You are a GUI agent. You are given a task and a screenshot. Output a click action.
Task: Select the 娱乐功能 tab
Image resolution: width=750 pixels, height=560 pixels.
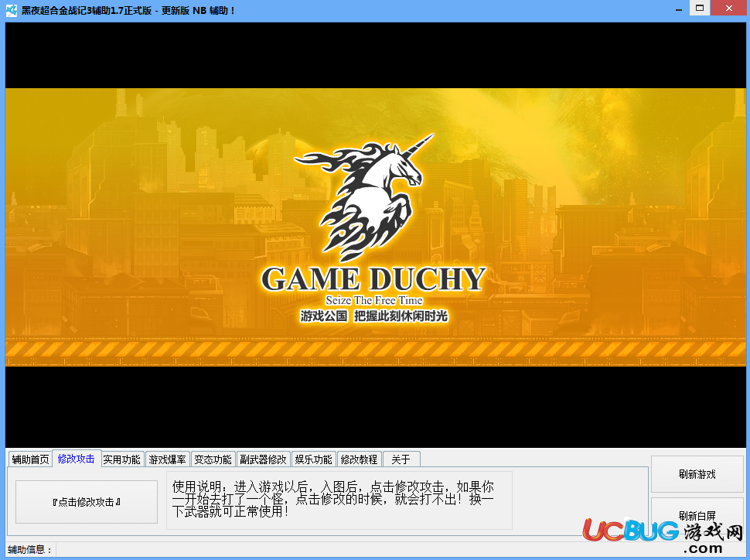pos(313,459)
